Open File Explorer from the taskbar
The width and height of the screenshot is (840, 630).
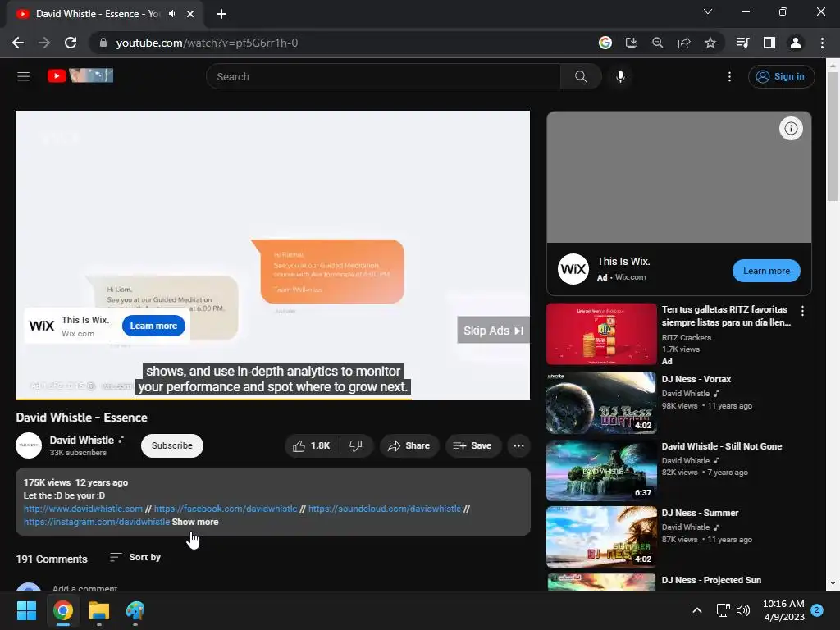point(99,610)
